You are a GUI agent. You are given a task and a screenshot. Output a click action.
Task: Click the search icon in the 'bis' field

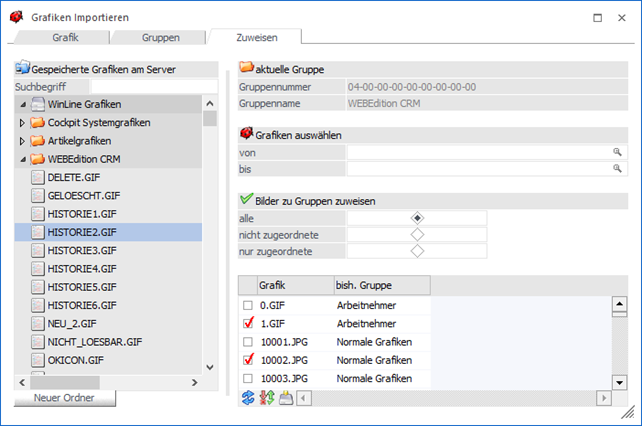point(618,169)
